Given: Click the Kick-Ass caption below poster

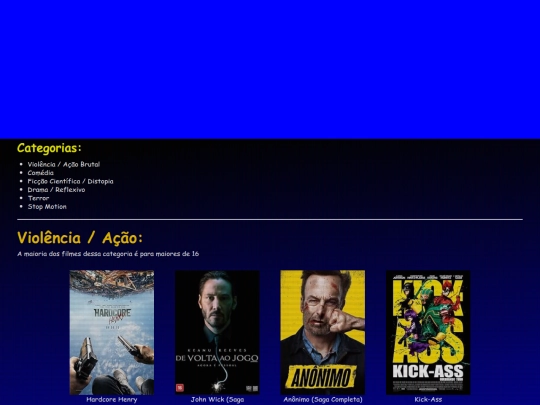Looking at the screenshot, I should tap(428, 399).
